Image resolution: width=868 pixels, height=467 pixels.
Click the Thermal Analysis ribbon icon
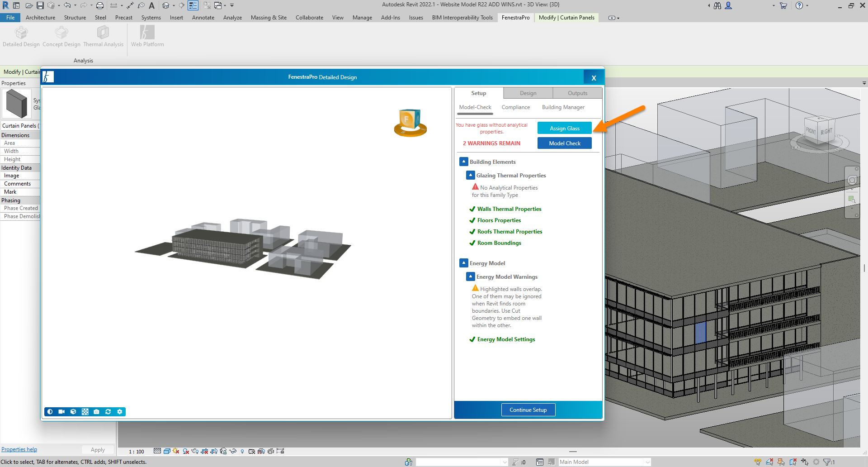(x=103, y=36)
